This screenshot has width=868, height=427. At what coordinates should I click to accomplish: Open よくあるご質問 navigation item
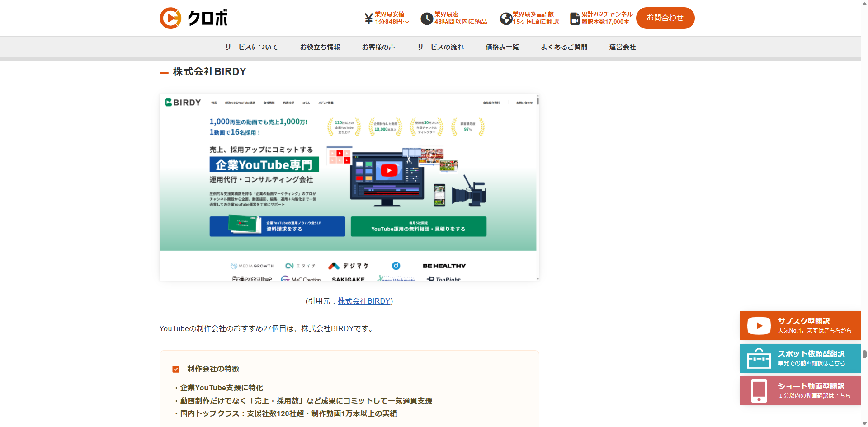564,47
